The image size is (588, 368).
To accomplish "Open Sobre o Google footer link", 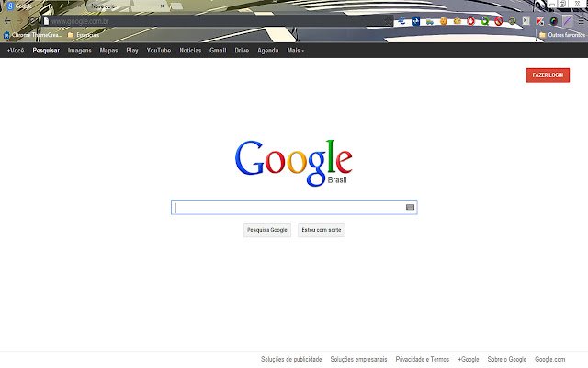I will tap(506, 359).
